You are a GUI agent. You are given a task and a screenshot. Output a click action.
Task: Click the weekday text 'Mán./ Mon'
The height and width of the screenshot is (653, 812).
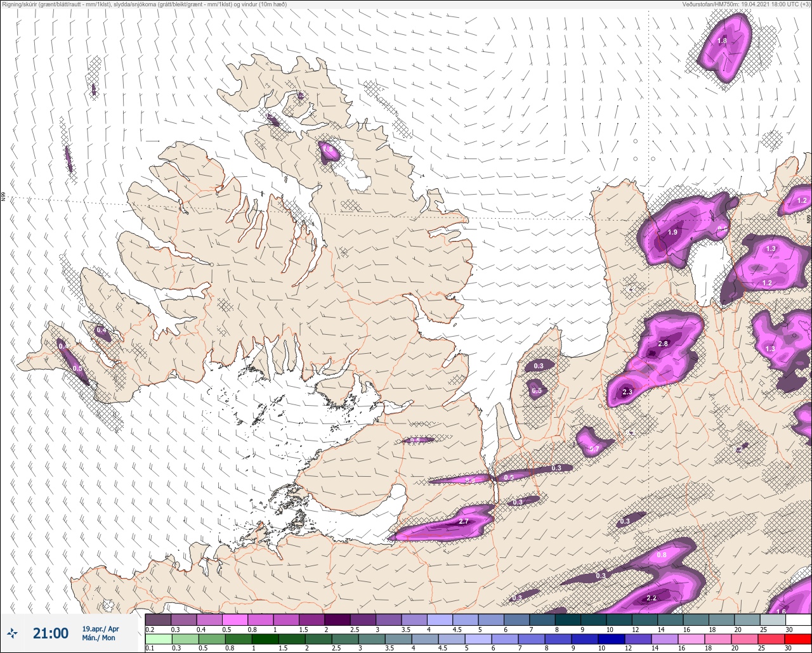point(99,638)
